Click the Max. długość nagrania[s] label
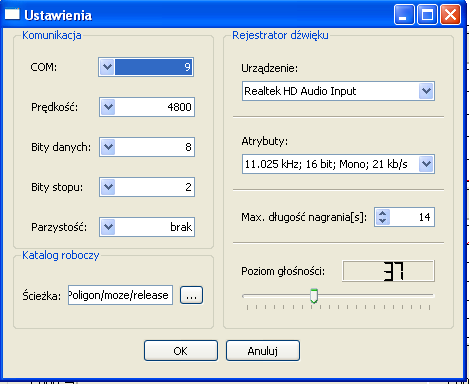 point(304,217)
